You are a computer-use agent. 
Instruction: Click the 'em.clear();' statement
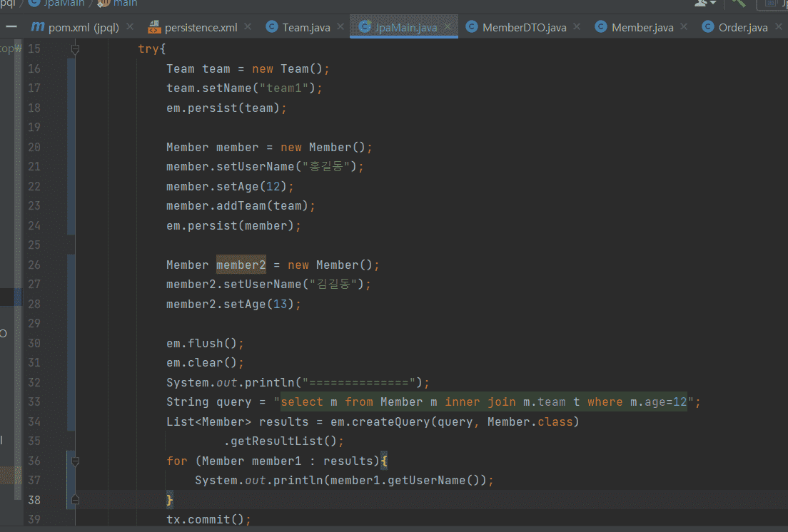tap(205, 363)
